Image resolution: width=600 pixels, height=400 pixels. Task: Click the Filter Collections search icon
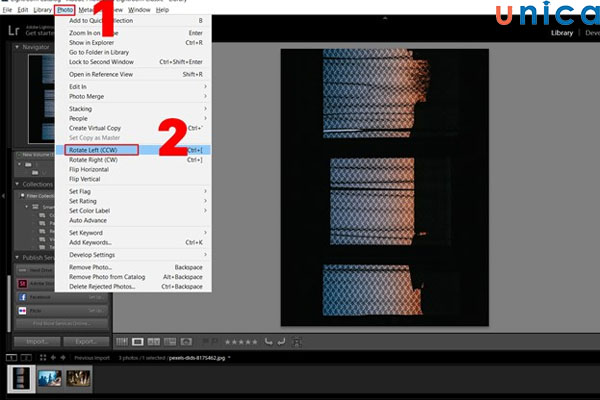coord(22,196)
